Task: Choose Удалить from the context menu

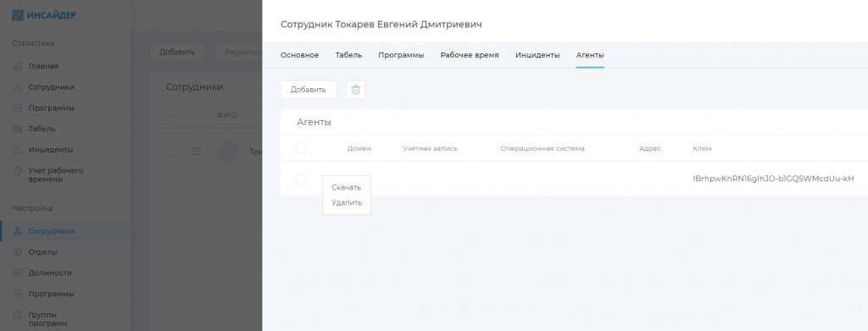Action: [x=347, y=203]
